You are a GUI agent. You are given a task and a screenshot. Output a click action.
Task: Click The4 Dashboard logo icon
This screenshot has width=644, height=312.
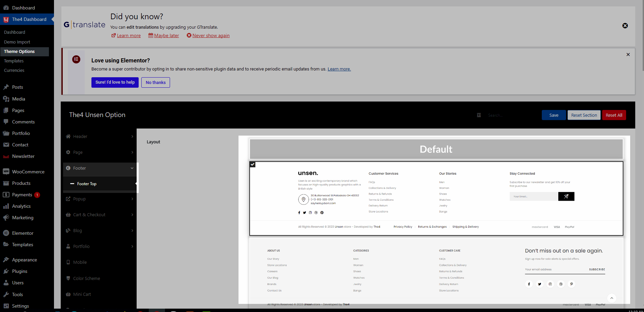click(6, 20)
